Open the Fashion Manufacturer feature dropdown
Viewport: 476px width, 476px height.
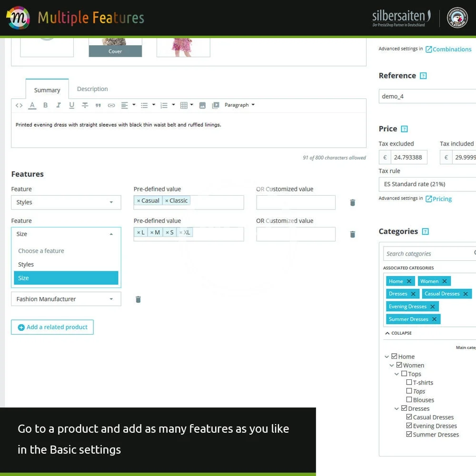(x=66, y=299)
